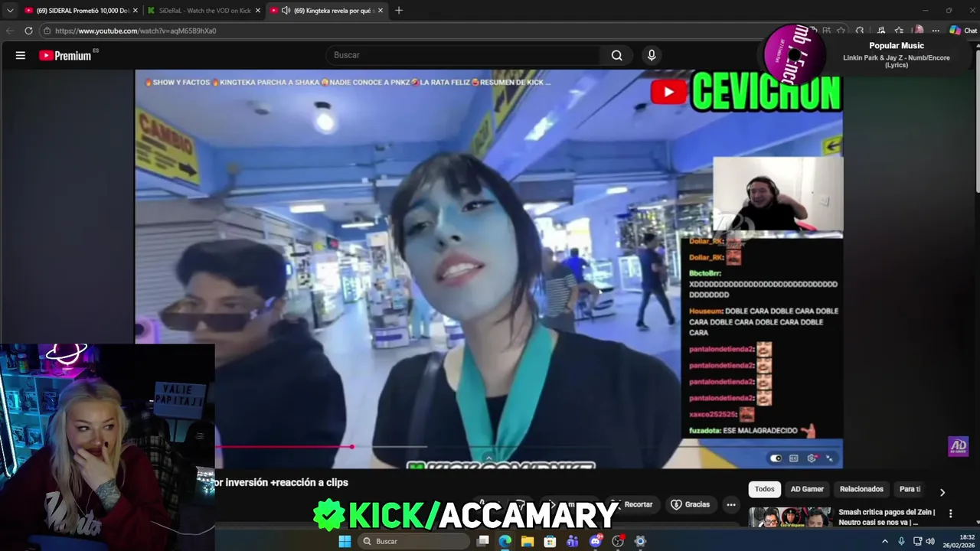Open the volume control in system tray

point(930,541)
